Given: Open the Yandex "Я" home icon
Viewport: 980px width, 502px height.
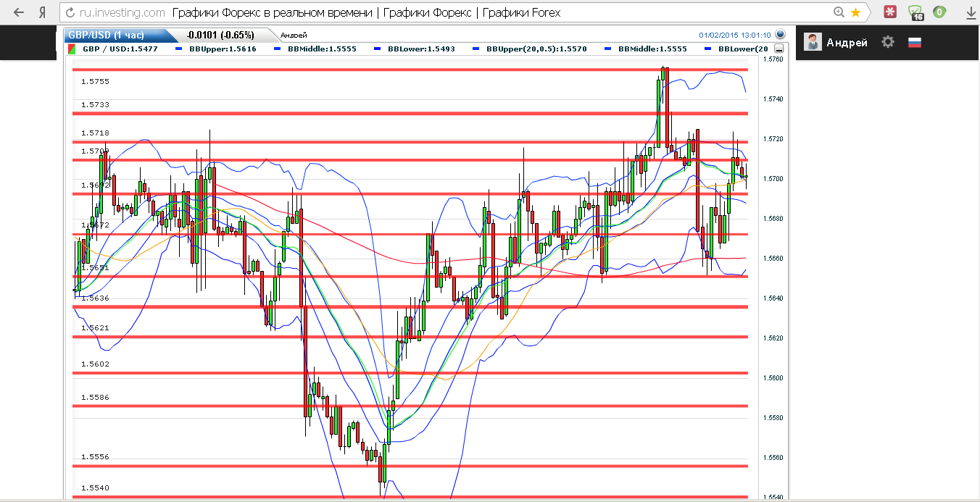Looking at the screenshot, I should pos(43,12).
